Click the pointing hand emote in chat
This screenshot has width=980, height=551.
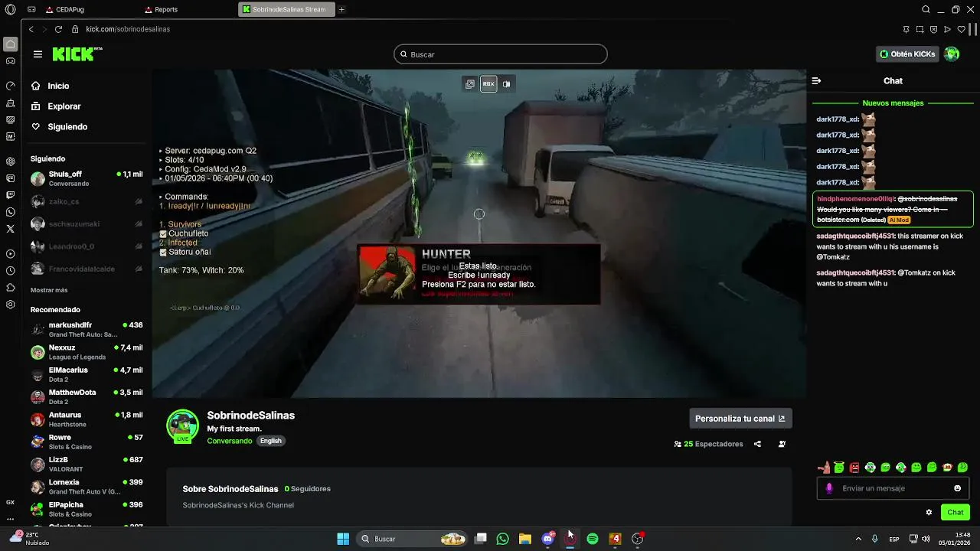(x=824, y=468)
